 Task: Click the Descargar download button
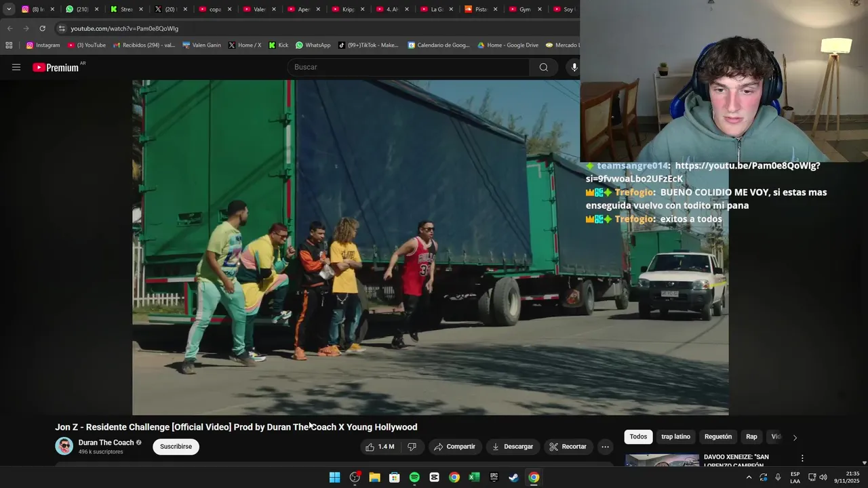click(513, 447)
